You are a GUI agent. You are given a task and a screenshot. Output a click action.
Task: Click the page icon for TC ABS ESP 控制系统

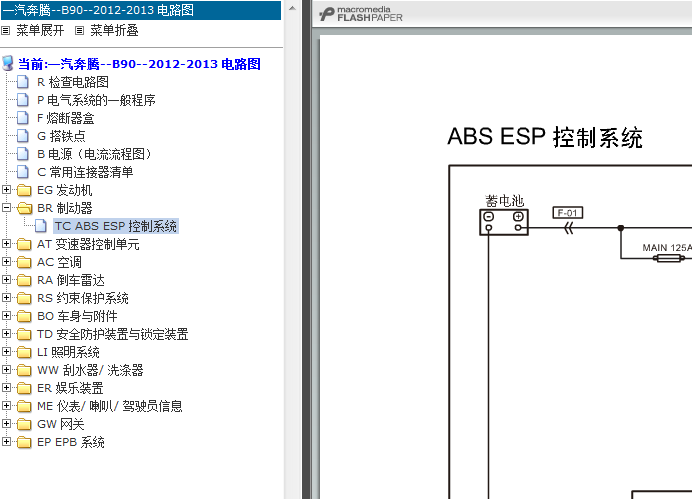pos(41,226)
